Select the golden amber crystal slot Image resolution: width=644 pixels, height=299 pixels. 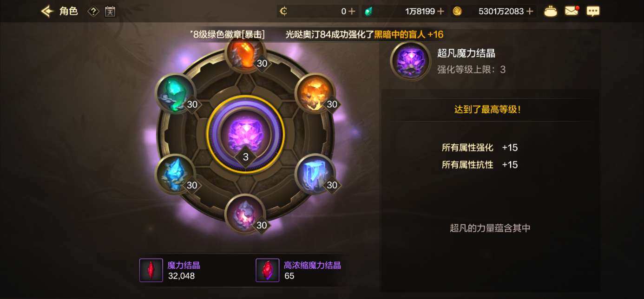click(315, 93)
